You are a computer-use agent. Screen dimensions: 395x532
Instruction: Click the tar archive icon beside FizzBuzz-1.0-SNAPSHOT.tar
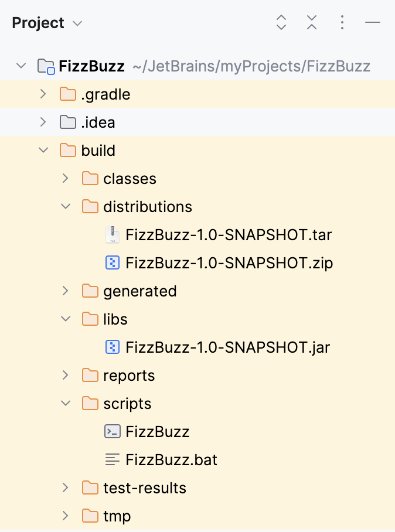click(x=113, y=234)
